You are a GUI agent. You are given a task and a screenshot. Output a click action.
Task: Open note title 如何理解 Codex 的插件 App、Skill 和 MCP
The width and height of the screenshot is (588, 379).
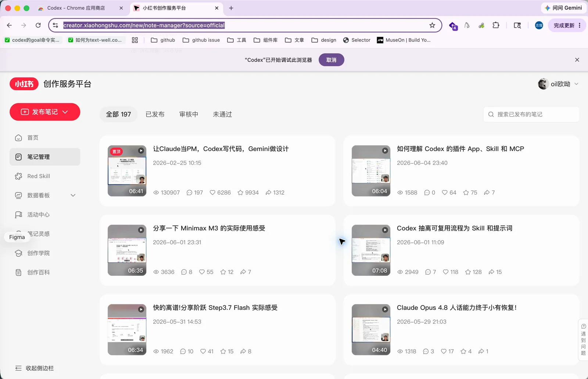tap(460, 149)
